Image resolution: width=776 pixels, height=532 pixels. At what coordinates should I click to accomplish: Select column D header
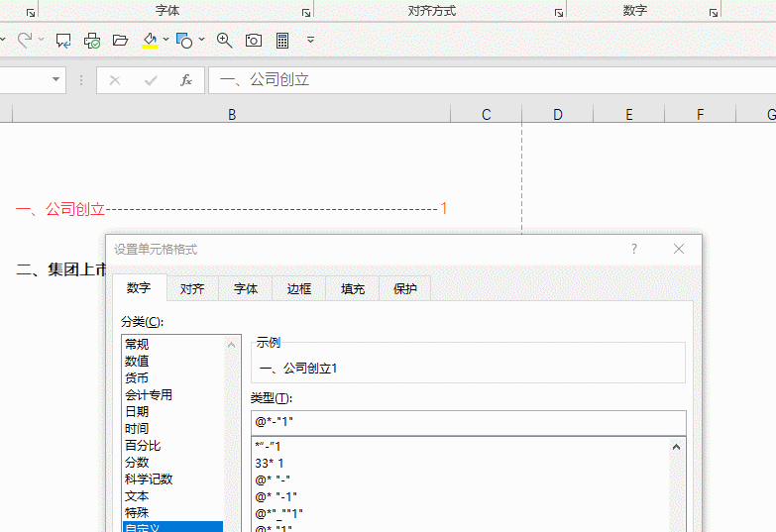point(558,114)
